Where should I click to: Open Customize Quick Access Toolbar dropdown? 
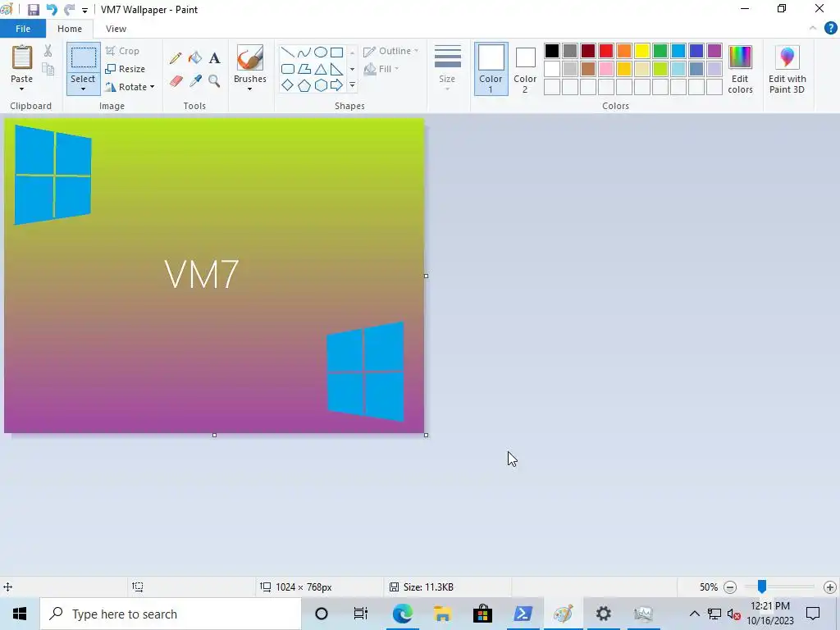84,10
